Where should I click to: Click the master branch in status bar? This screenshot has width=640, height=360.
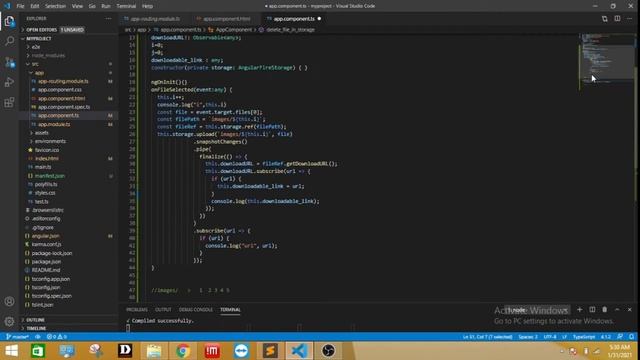click(17, 337)
